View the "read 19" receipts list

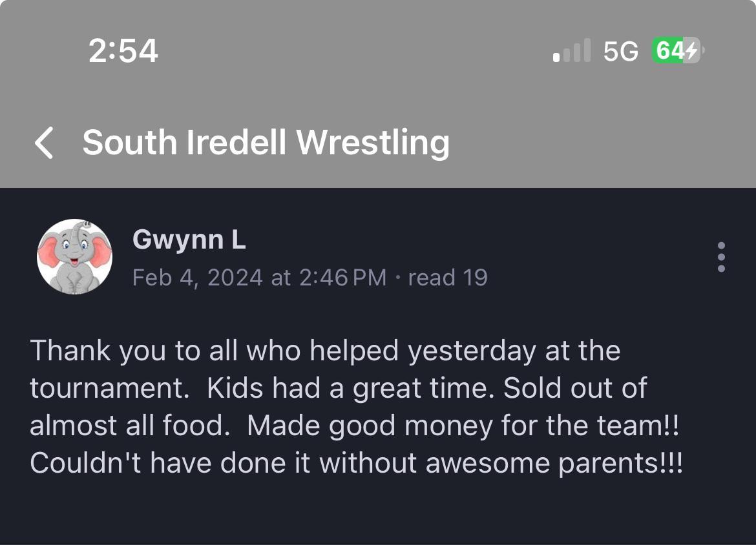pyautogui.click(x=448, y=278)
